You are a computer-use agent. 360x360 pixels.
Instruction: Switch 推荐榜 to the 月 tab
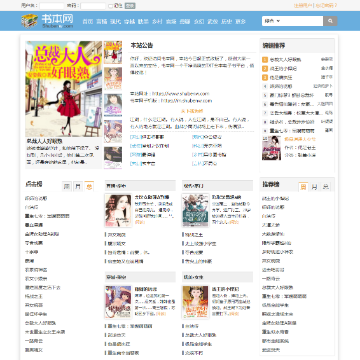[314, 187]
